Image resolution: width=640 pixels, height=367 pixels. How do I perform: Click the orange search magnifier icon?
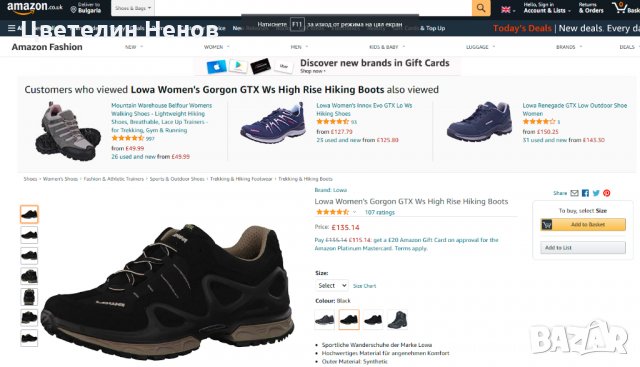[x=481, y=8]
